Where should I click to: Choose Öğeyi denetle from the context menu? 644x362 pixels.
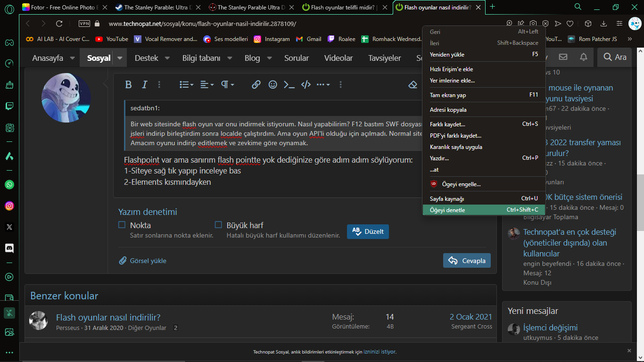[484, 210]
